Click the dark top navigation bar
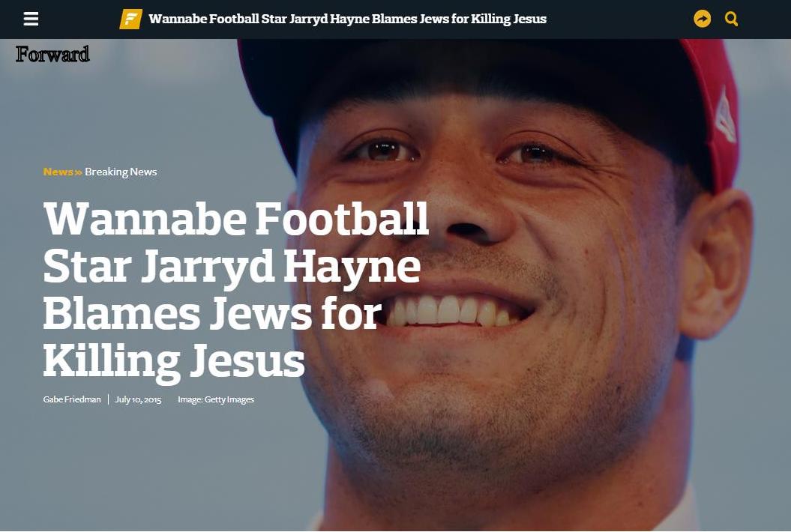This screenshot has height=532, width=791. pos(396,19)
